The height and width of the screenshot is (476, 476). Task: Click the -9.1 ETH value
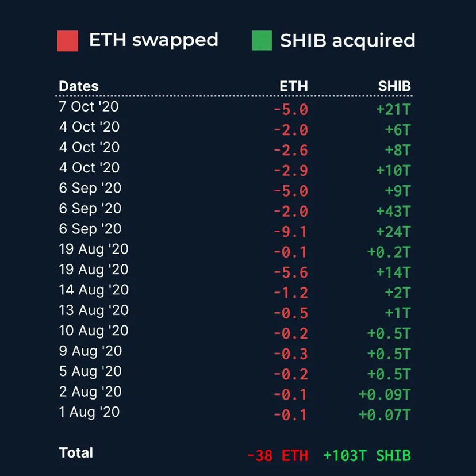290,232
